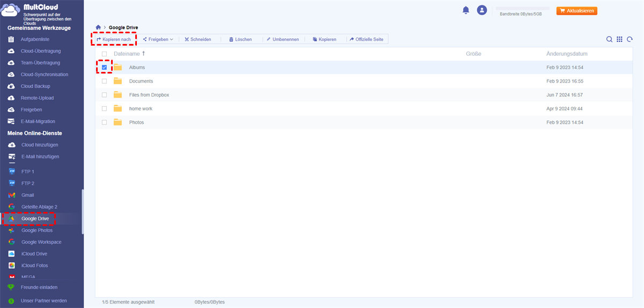The height and width of the screenshot is (308, 644).
Task: Click the Gmail icon in sidebar
Action: pyautogui.click(x=11, y=195)
